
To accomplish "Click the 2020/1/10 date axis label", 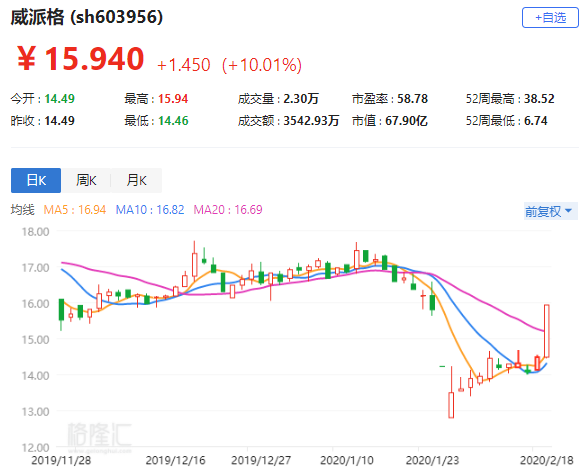I will coord(347,460).
